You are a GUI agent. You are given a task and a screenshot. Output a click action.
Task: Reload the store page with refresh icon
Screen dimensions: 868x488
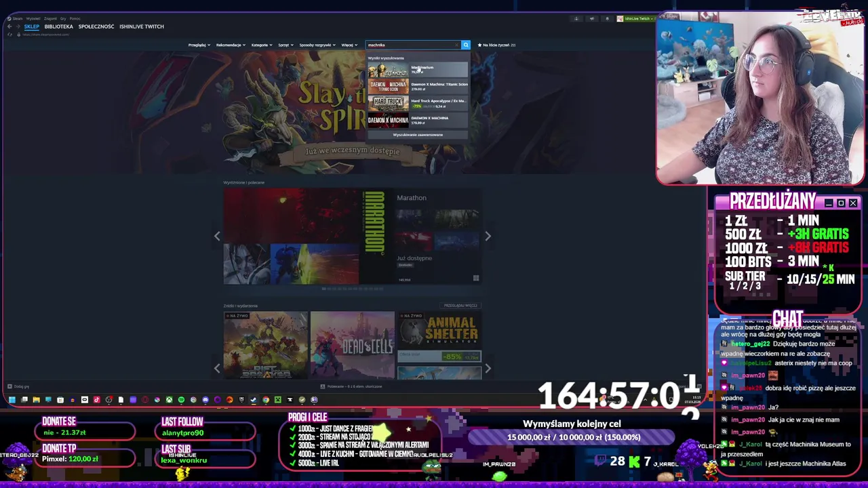pos(9,35)
